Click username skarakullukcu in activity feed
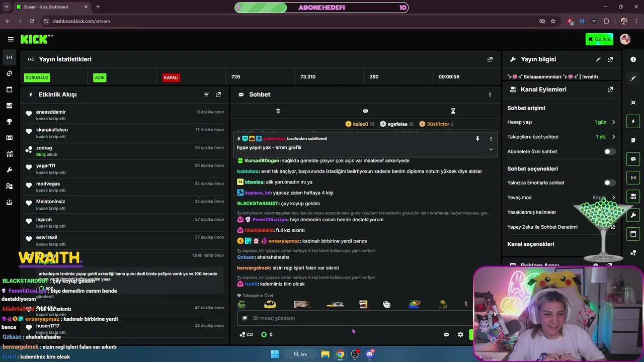The height and width of the screenshot is (362, 644). tap(52, 130)
